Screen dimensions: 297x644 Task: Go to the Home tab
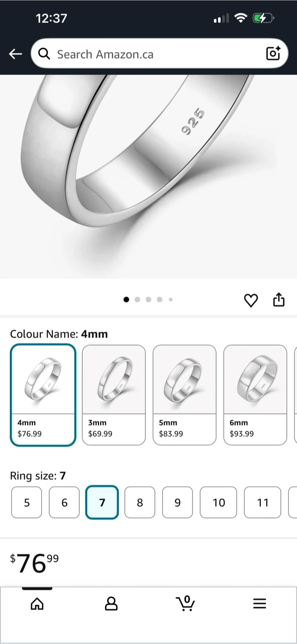pyautogui.click(x=37, y=604)
